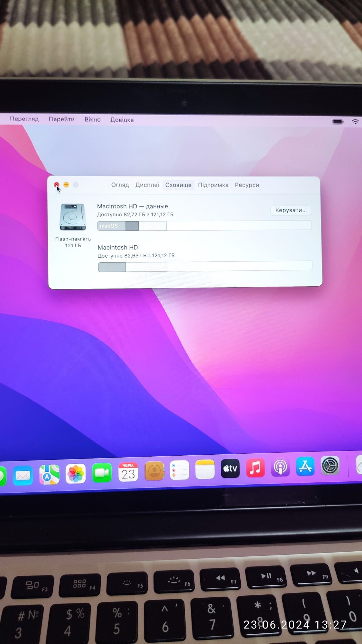Image resolution: width=362 pixels, height=644 pixels.
Task: Click the macOS segment of storage bar
Action: point(111,226)
